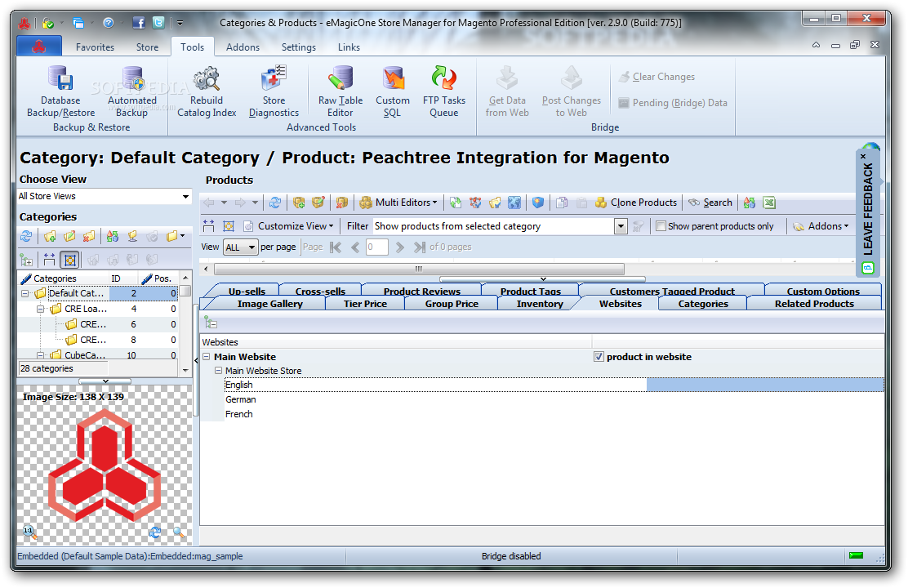Image resolution: width=908 pixels, height=588 pixels.
Task: Click the Links ribbon tab
Action: point(349,47)
